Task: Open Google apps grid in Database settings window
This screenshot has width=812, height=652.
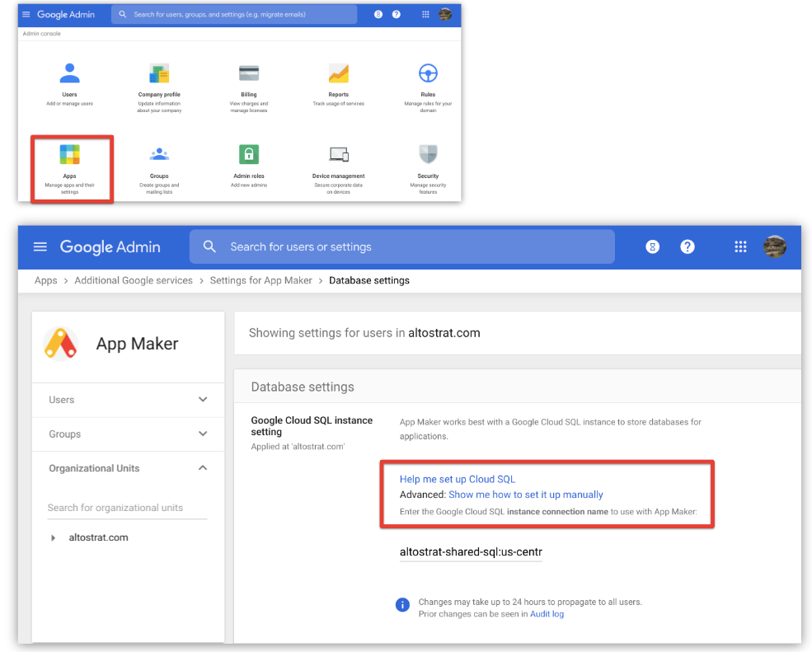Action: pos(740,247)
